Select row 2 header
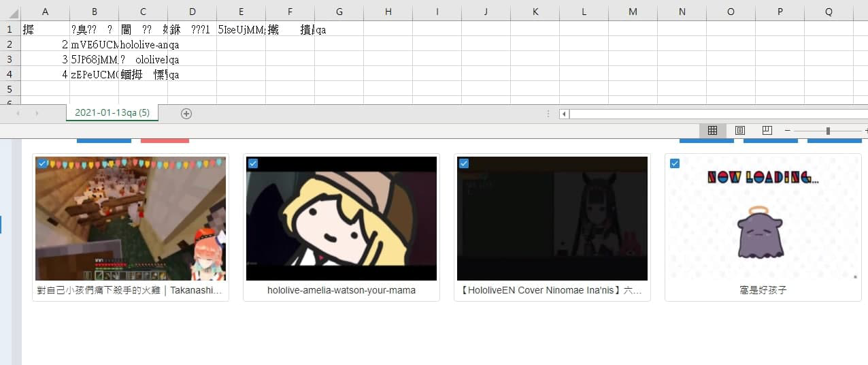 pos(10,44)
